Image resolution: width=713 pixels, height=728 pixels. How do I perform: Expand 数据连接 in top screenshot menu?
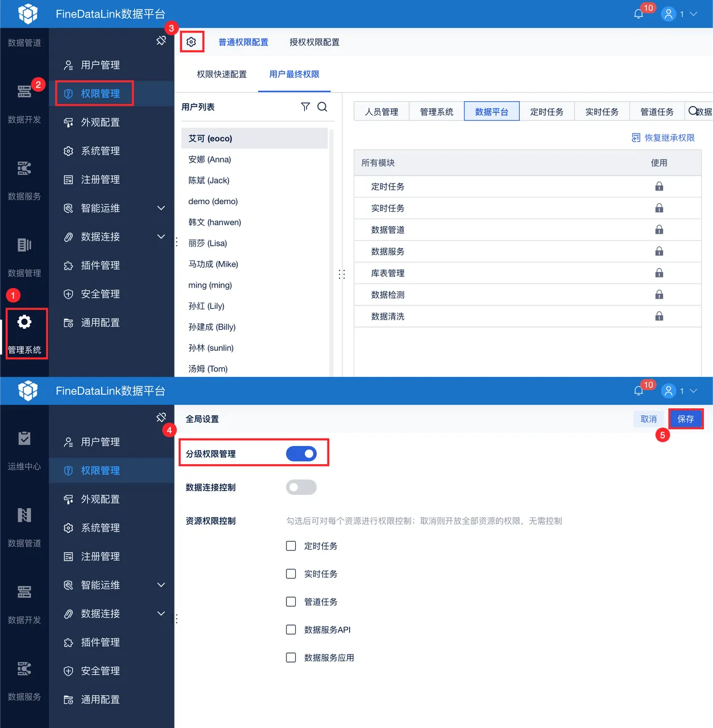point(161,237)
